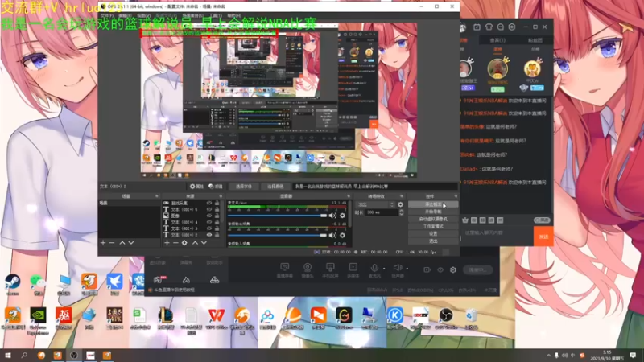Open settings gear in Douyu streaming toolbar
This screenshot has height=362, width=644.
(453, 269)
